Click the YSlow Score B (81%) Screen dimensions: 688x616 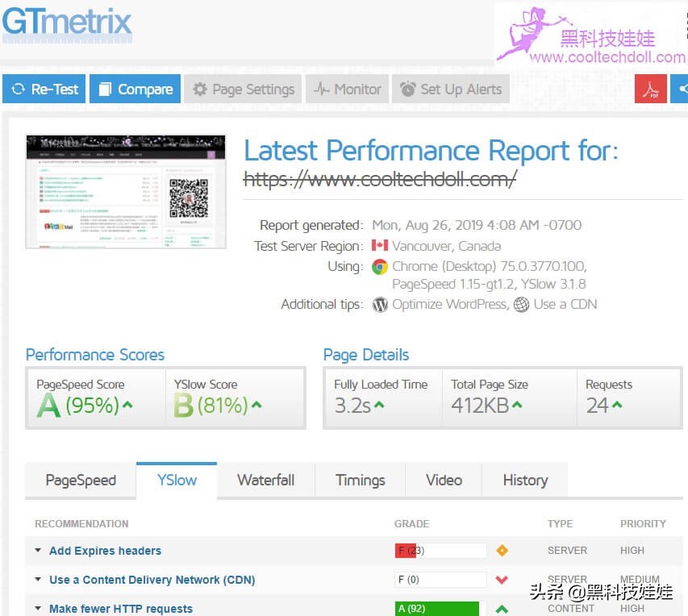211,406
